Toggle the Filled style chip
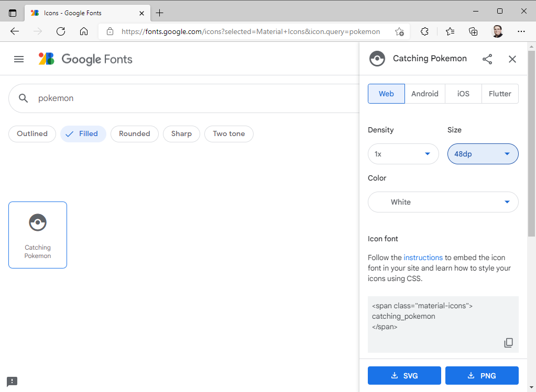 [83, 133]
